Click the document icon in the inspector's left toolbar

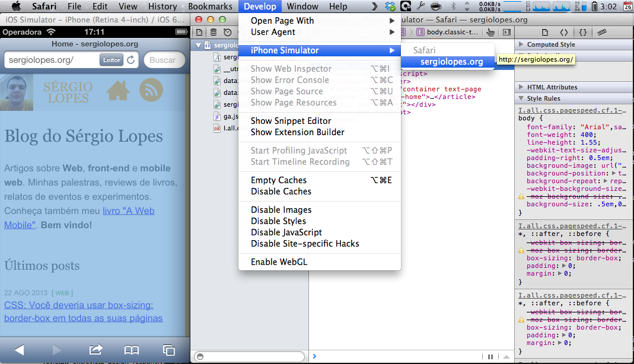coord(199,33)
